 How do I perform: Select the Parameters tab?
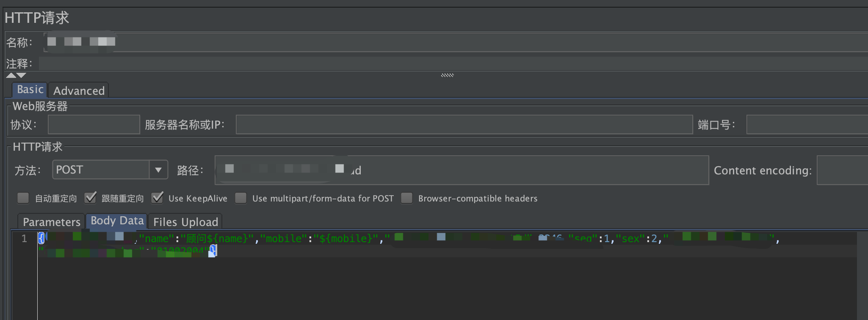click(x=51, y=222)
